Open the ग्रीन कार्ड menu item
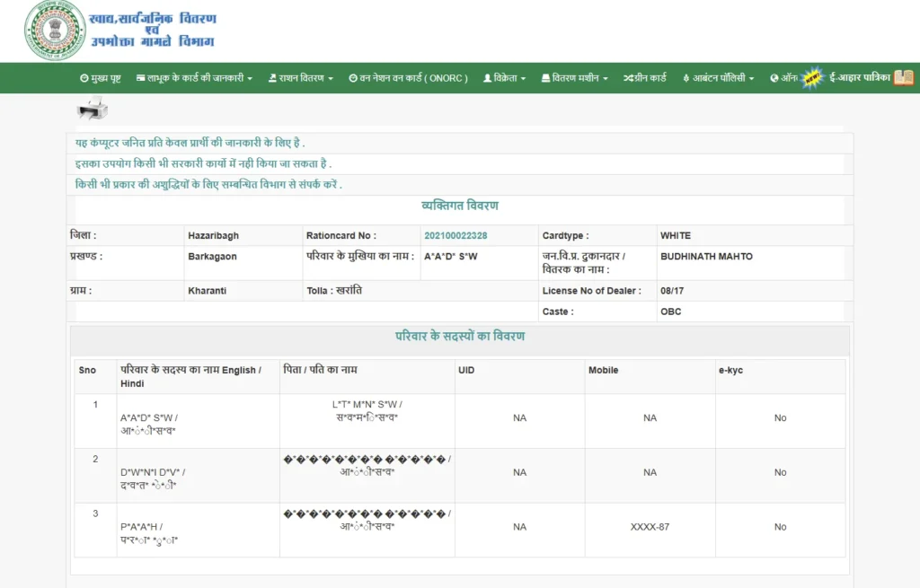Screen dimensions: 920x588 [x=645, y=78]
